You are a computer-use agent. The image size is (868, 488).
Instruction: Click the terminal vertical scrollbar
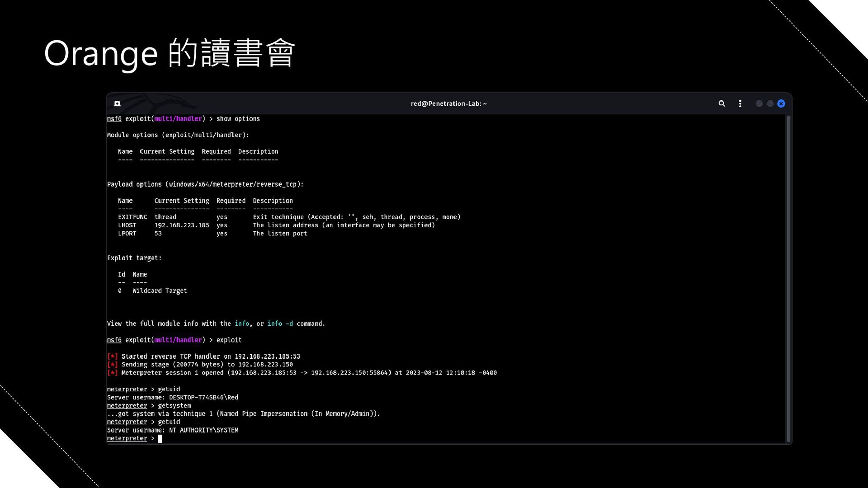788,279
